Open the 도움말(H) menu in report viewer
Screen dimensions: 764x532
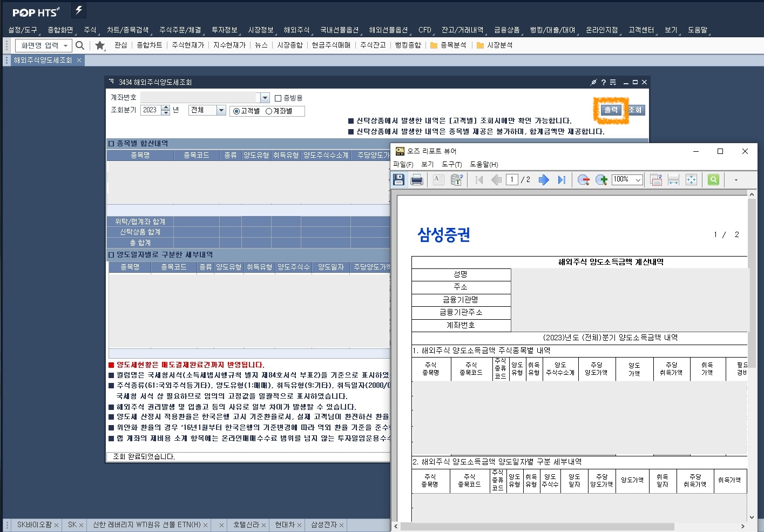(x=484, y=165)
